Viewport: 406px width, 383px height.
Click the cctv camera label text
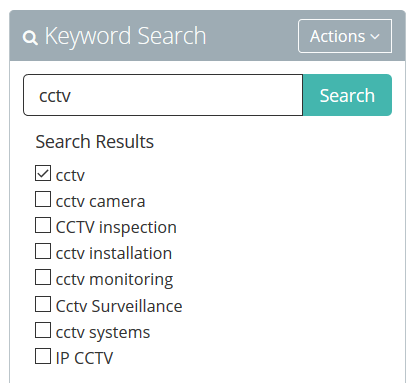[100, 201]
